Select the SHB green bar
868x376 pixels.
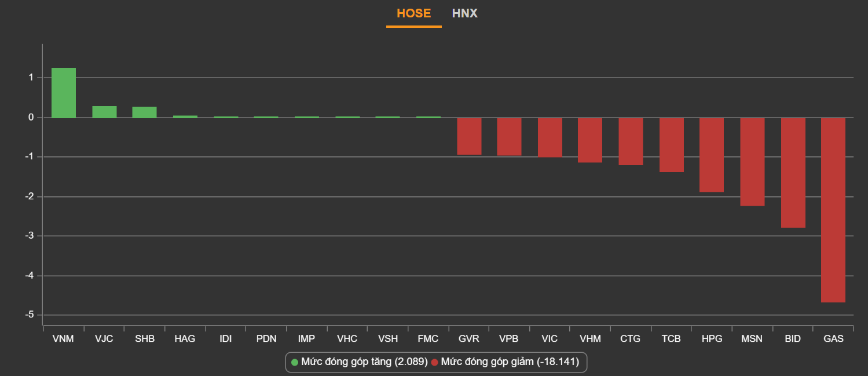[144, 112]
